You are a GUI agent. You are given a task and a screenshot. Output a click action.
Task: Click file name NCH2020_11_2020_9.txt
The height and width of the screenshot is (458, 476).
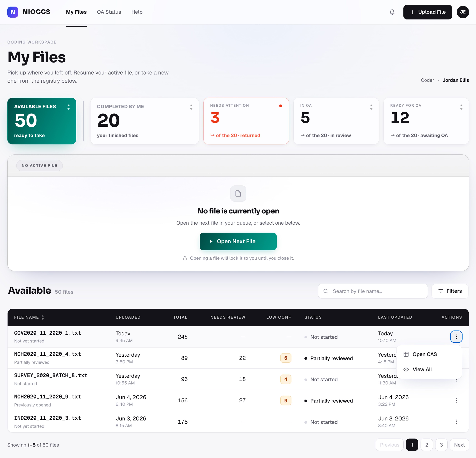click(x=48, y=397)
